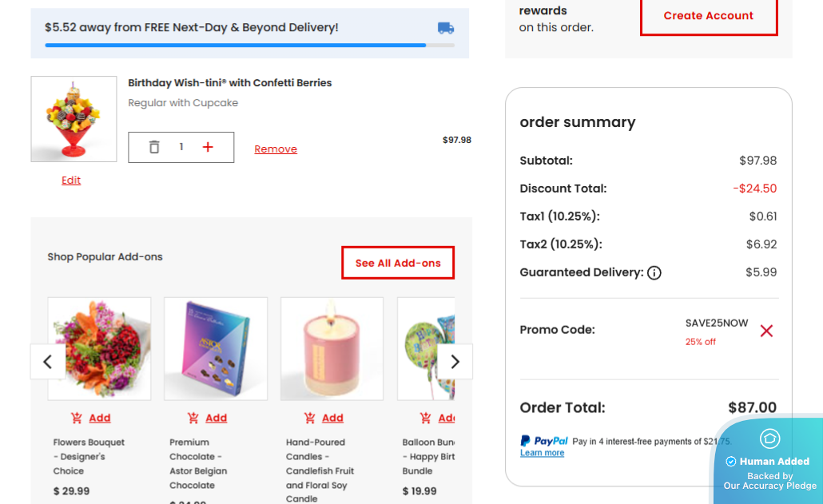Click the Create Account button
The height and width of the screenshot is (504, 823).
(708, 15)
